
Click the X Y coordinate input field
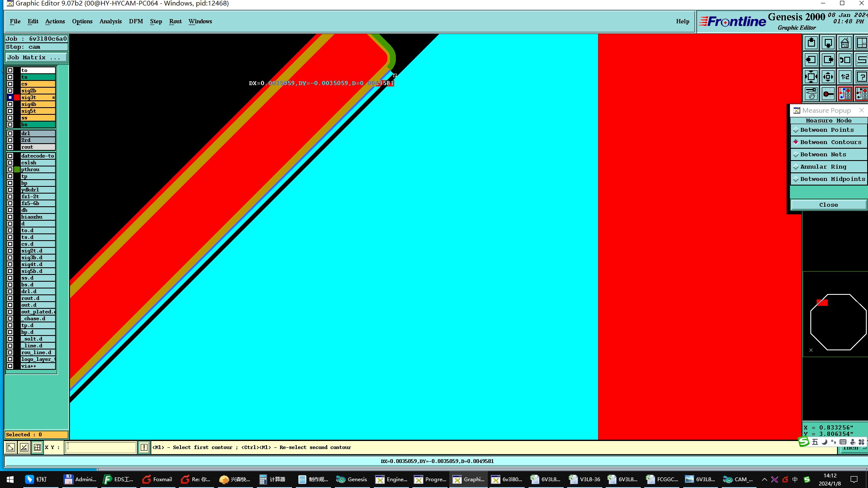coord(101,447)
